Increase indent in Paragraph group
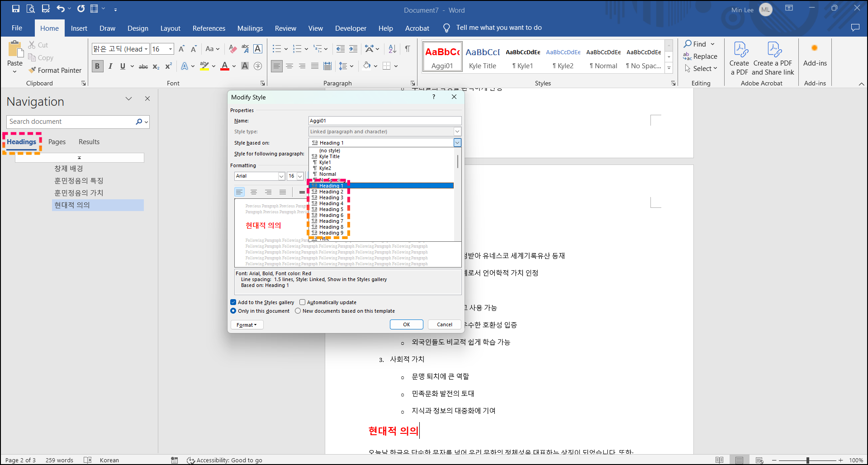 (353, 49)
